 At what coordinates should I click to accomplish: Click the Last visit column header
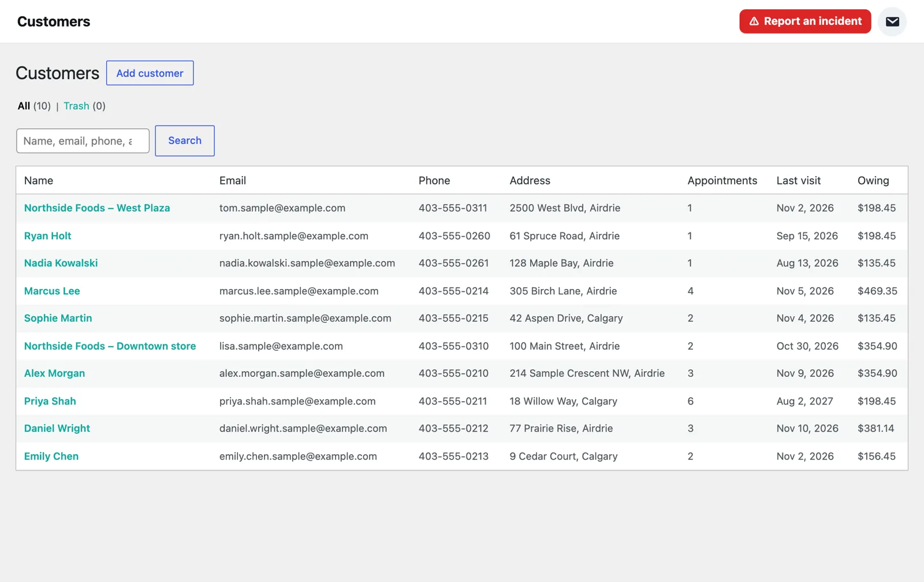coord(798,180)
